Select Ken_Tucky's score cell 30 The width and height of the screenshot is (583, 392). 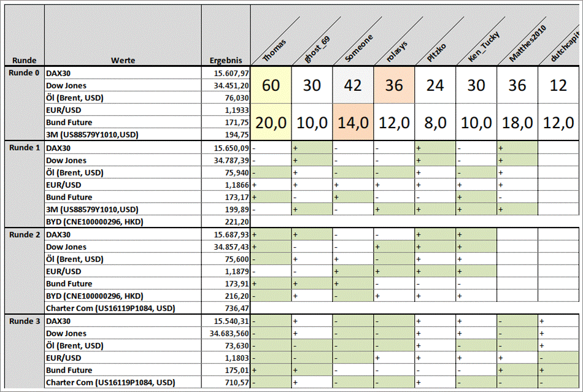tap(476, 85)
